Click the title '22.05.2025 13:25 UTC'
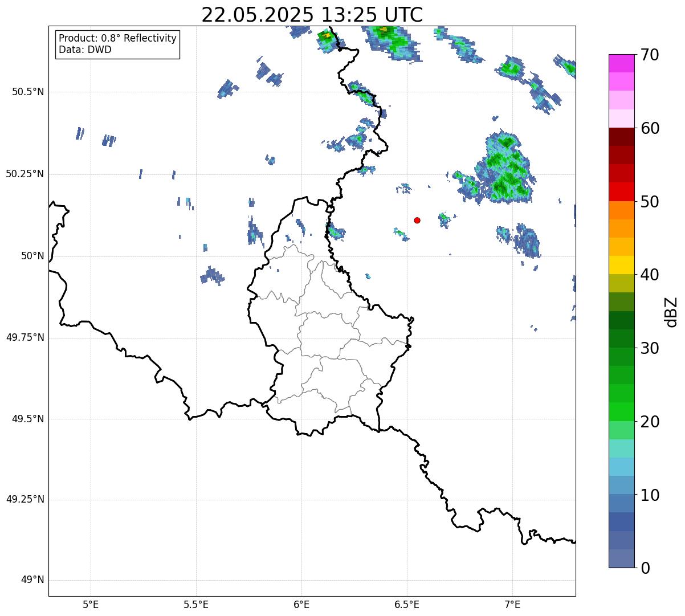 pos(312,14)
